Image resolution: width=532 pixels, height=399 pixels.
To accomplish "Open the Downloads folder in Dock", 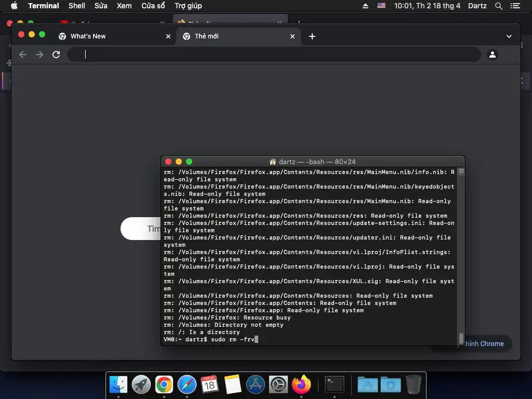I will coord(391,384).
